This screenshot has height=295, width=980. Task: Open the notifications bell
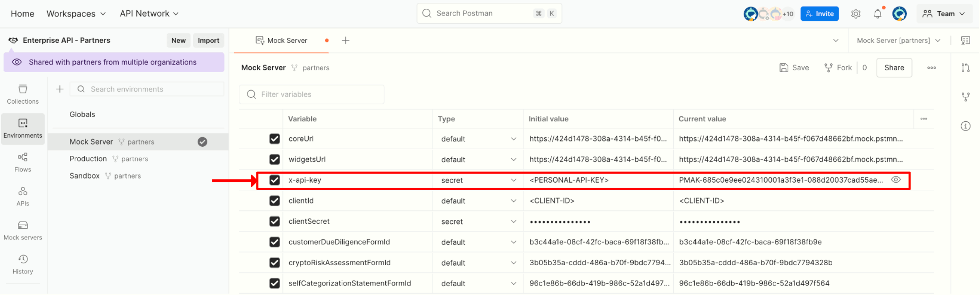tap(877, 14)
